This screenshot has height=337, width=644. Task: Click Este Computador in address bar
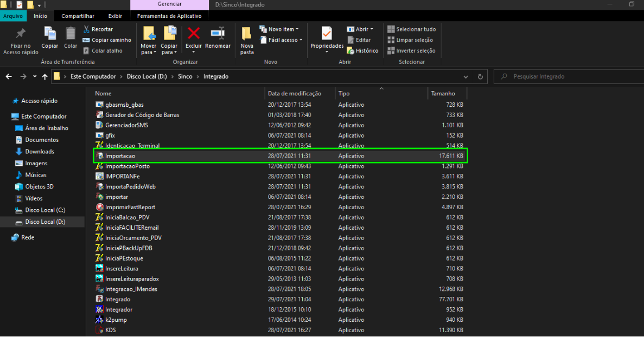coord(93,77)
